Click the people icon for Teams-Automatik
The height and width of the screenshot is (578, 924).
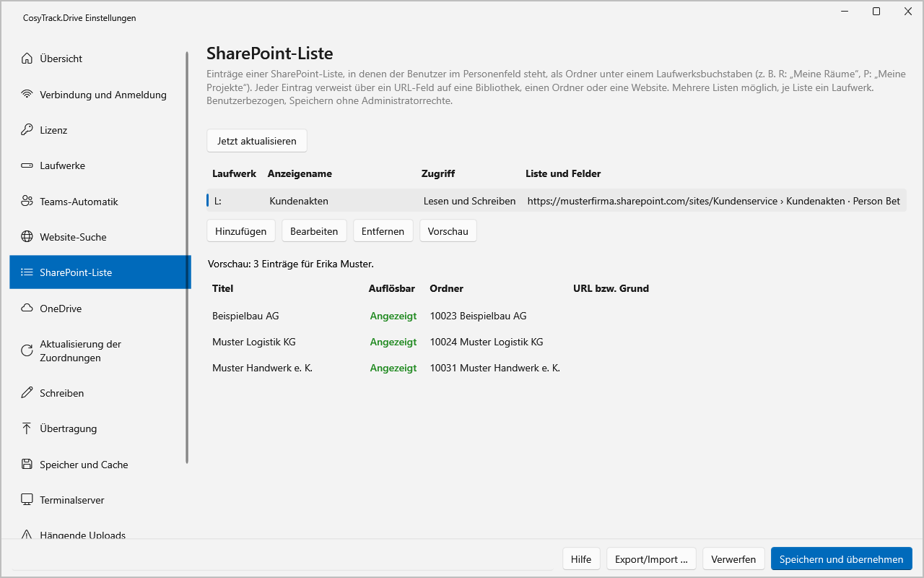(27, 202)
